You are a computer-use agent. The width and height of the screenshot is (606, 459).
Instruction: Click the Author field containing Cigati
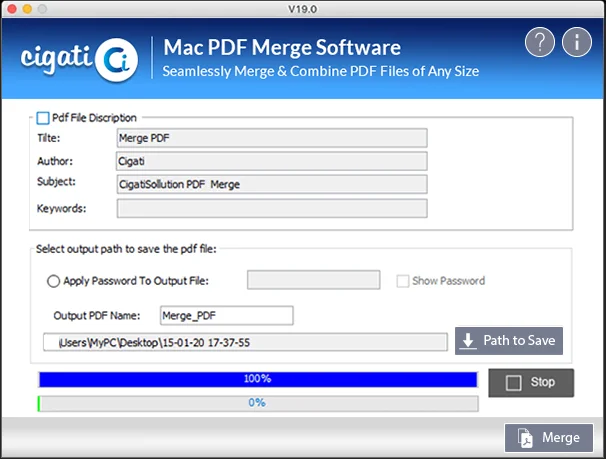pyautogui.click(x=272, y=161)
